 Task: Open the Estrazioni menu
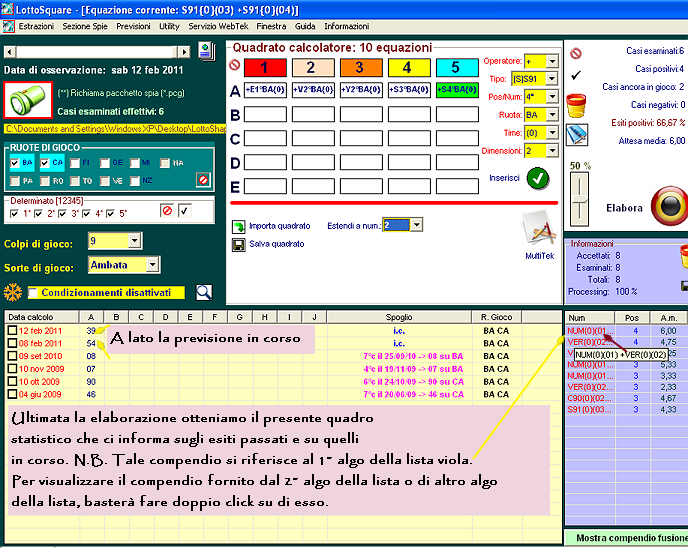pos(36,26)
